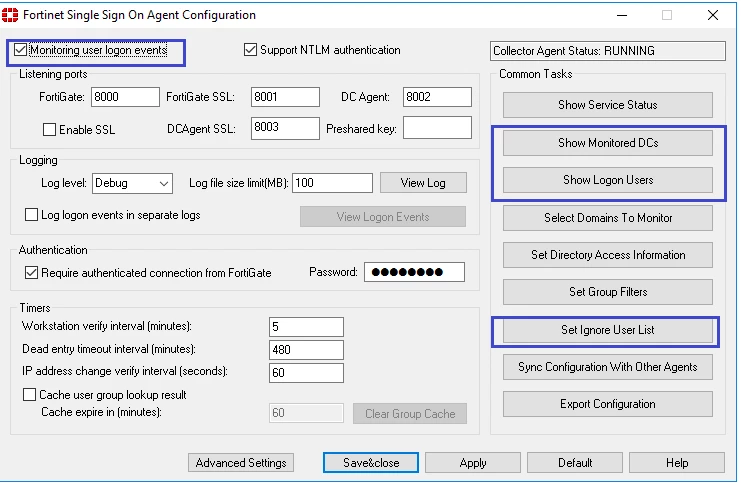
Task: Open the Log level dropdown
Action: (132, 183)
